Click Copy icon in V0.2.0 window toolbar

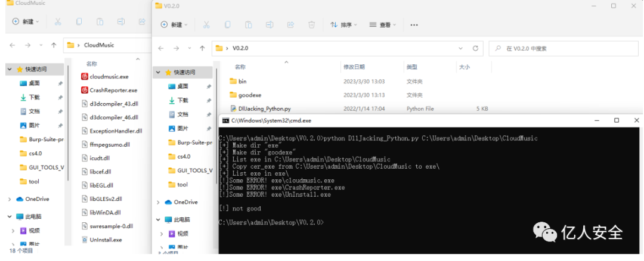(x=227, y=24)
